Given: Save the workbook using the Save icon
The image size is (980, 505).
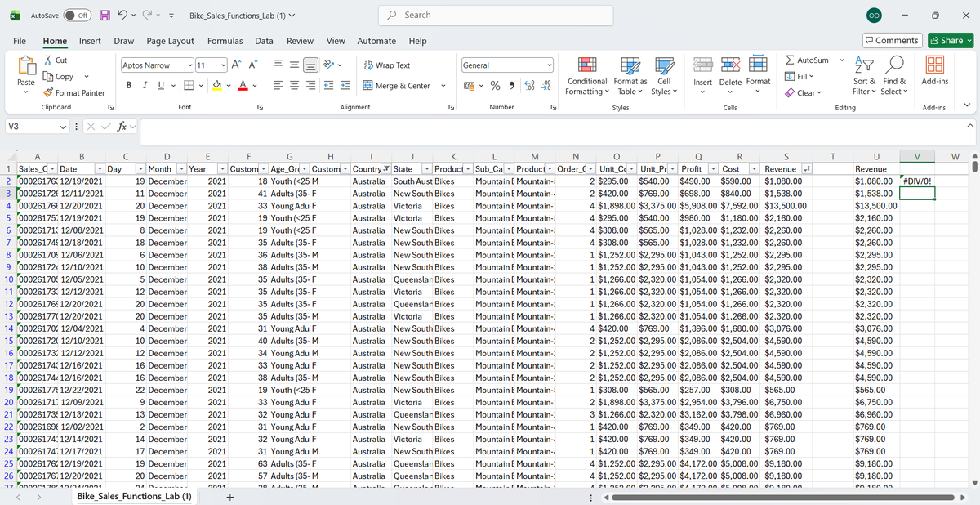Looking at the screenshot, I should point(105,16).
